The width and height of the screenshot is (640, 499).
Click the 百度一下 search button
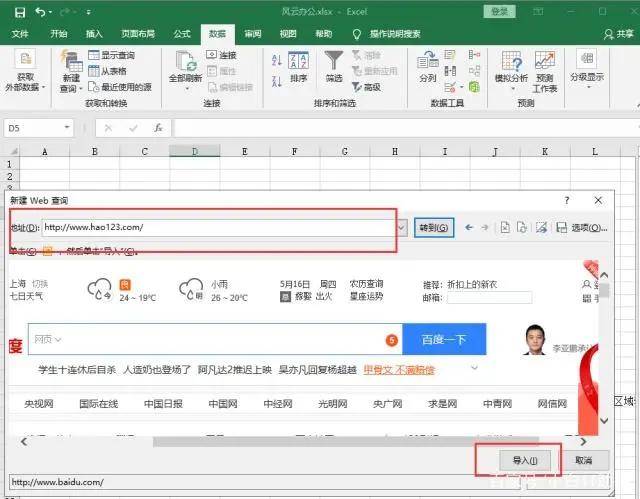point(444,339)
